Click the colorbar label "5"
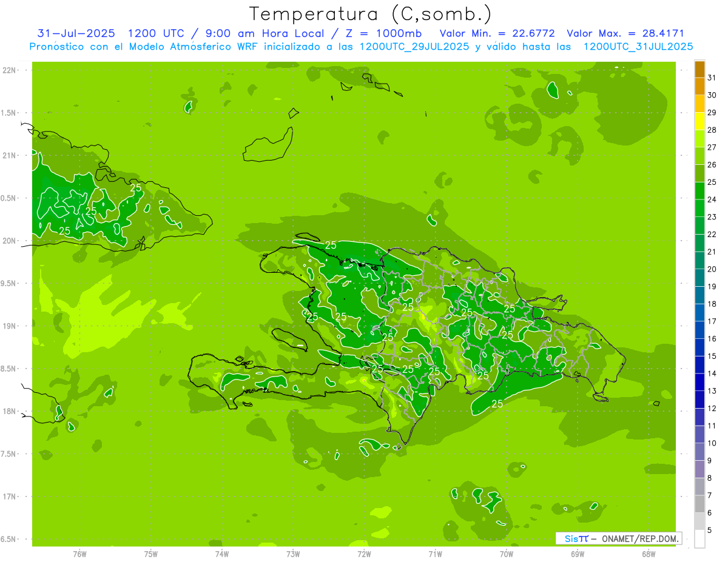This screenshot has height=562, width=728. [x=710, y=530]
